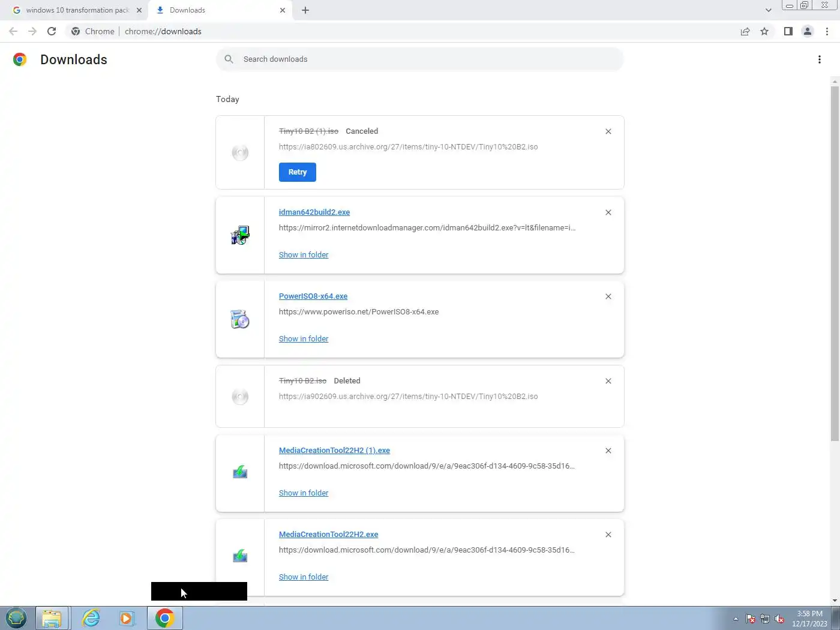Show idman642build2.exe in folder
The image size is (840, 630).
304,255
